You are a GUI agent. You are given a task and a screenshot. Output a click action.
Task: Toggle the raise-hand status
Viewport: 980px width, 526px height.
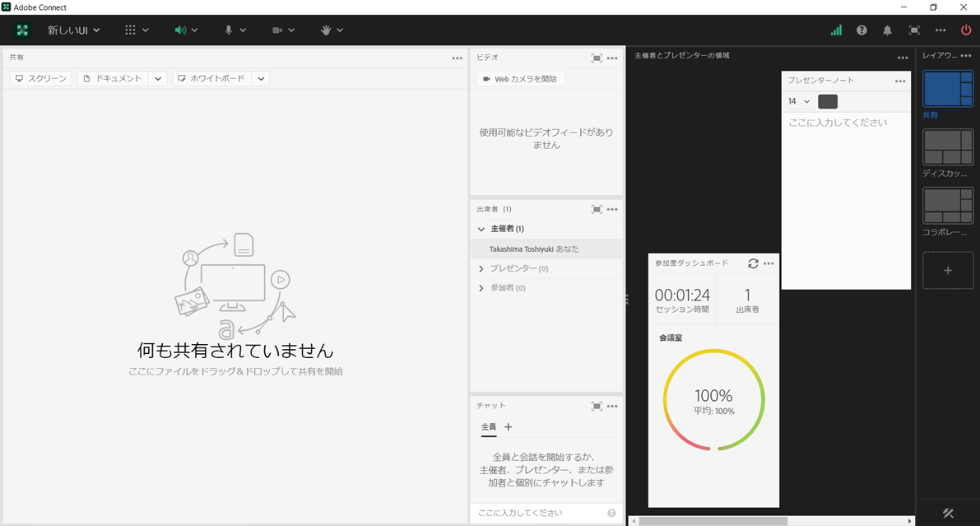coord(327,30)
